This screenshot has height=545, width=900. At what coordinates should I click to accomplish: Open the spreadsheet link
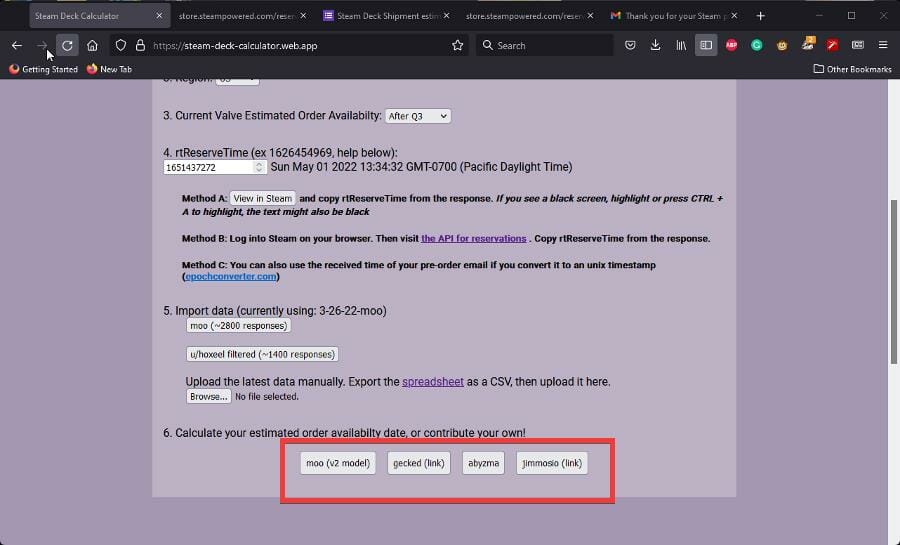(x=433, y=382)
